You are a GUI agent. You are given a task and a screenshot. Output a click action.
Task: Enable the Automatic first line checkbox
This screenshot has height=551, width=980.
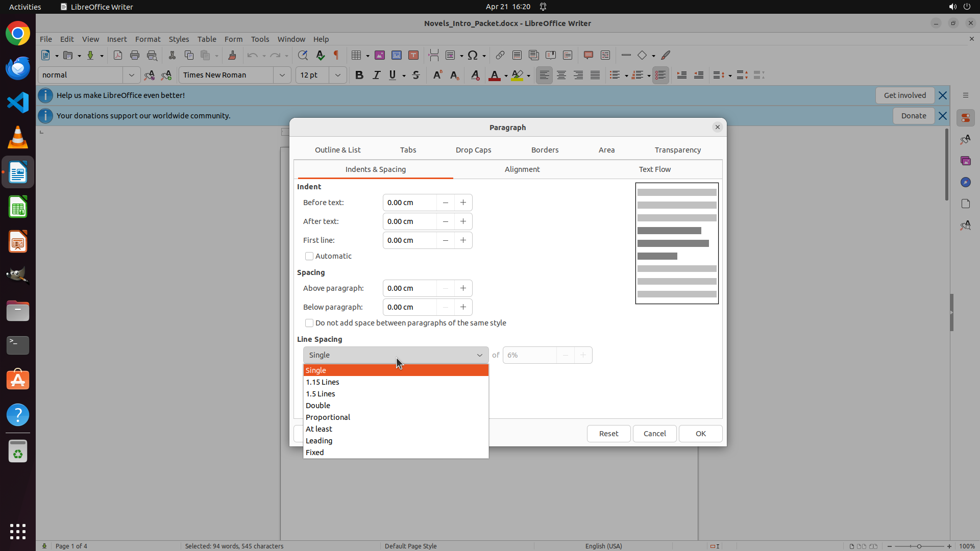(x=309, y=256)
